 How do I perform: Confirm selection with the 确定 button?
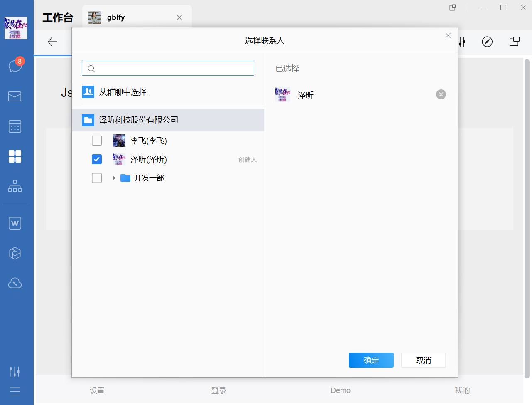tap(371, 360)
